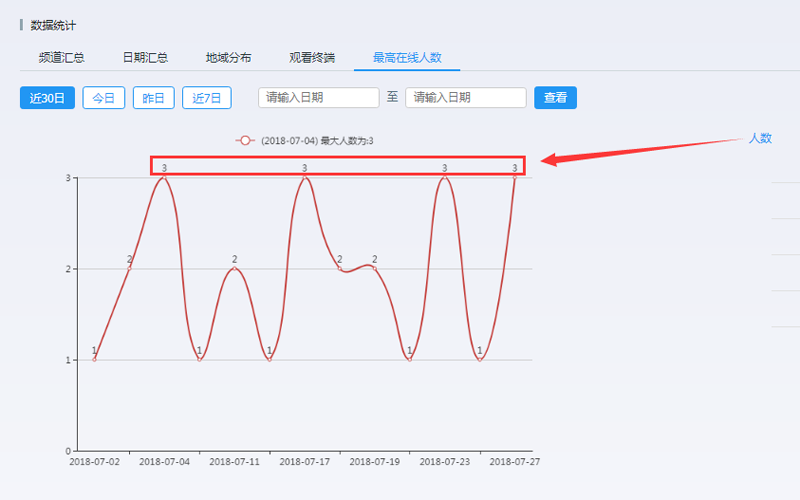Select the peak point at 2018-07-17
Viewport: 800px width, 500px height.
(x=304, y=178)
